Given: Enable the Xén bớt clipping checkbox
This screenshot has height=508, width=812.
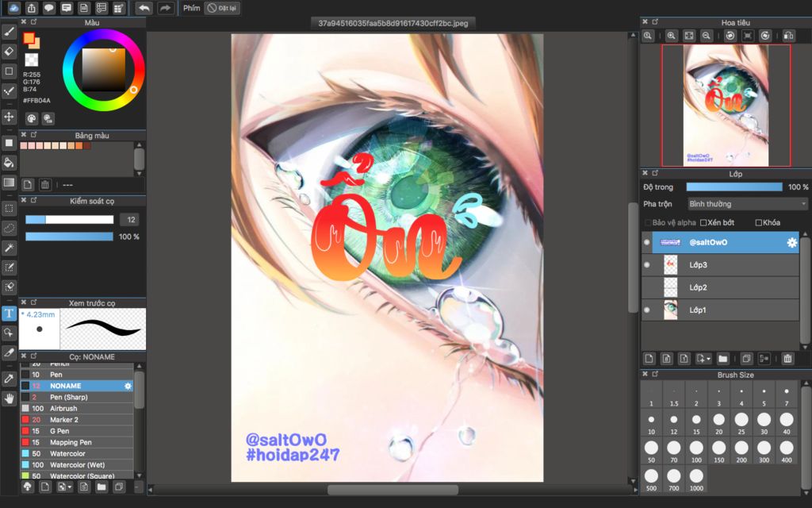Looking at the screenshot, I should (x=703, y=223).
